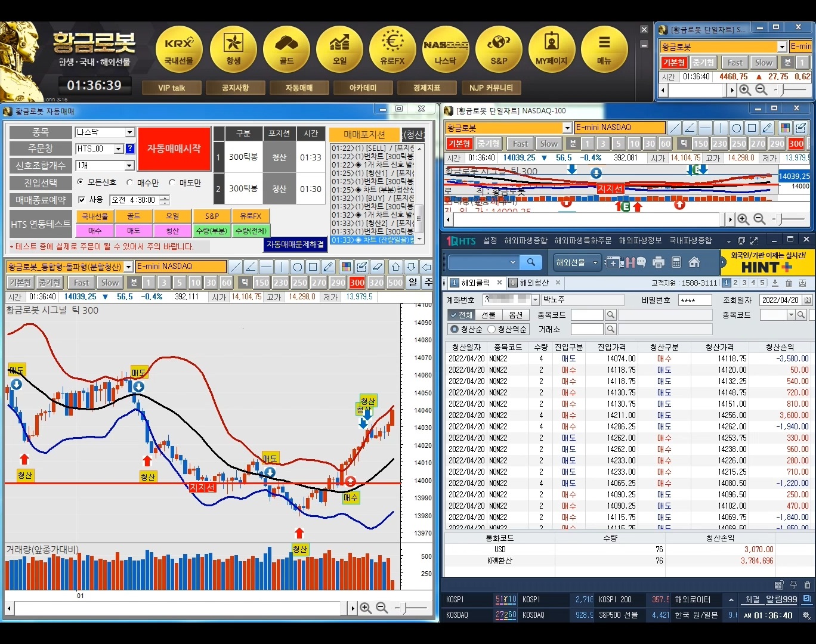The width and height of the screenshot is (816, 644).
Task: Open the 유로FX round gold icon
Action: click(392, 50)
